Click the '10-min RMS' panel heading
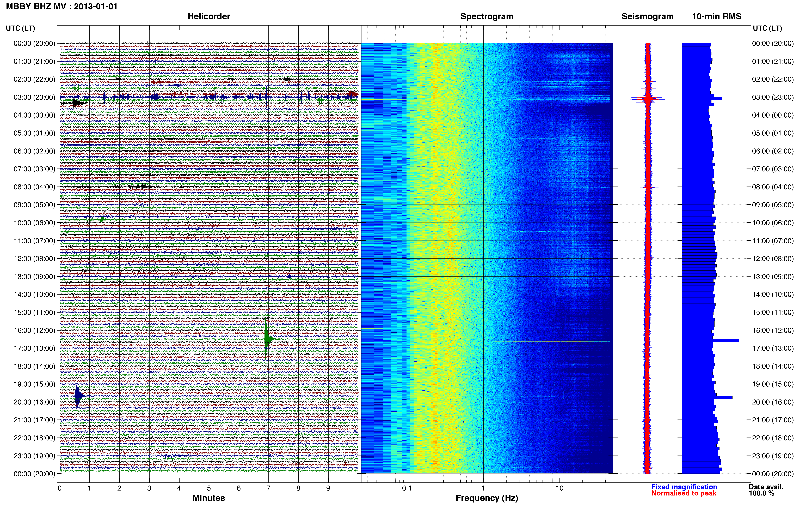Viewport: 812px width, 508px height. click(x=717, y=16)
